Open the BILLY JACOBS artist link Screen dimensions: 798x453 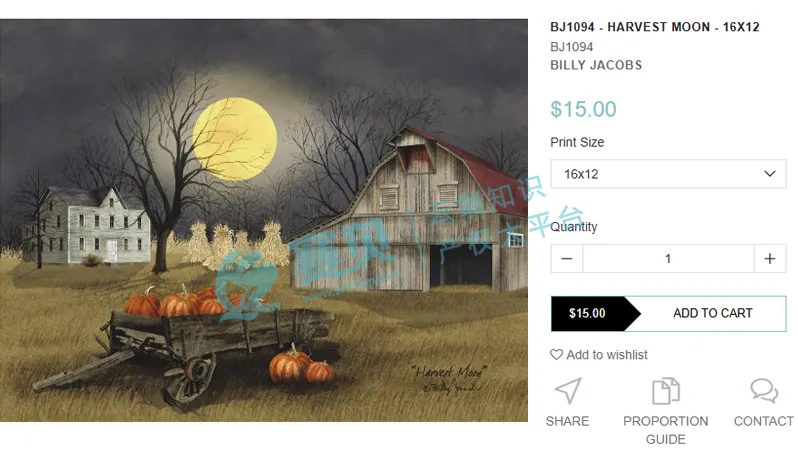596,65
